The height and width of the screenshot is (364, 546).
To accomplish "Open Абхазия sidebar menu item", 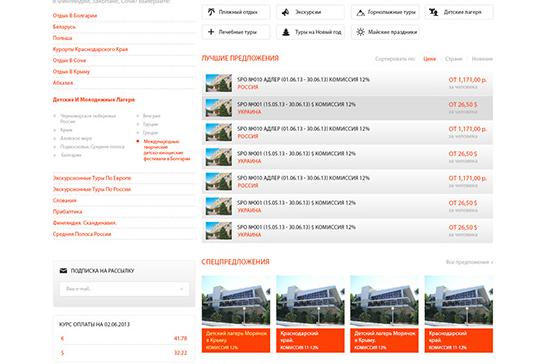I will coord(63,83).
